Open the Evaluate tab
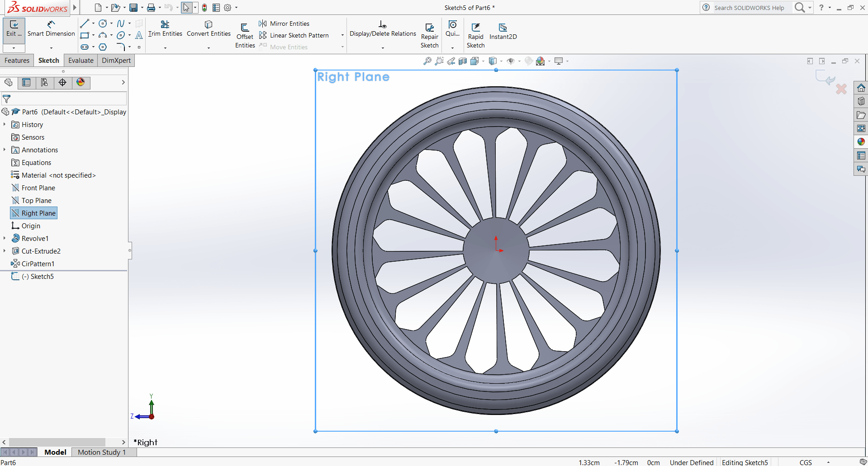 81,61
